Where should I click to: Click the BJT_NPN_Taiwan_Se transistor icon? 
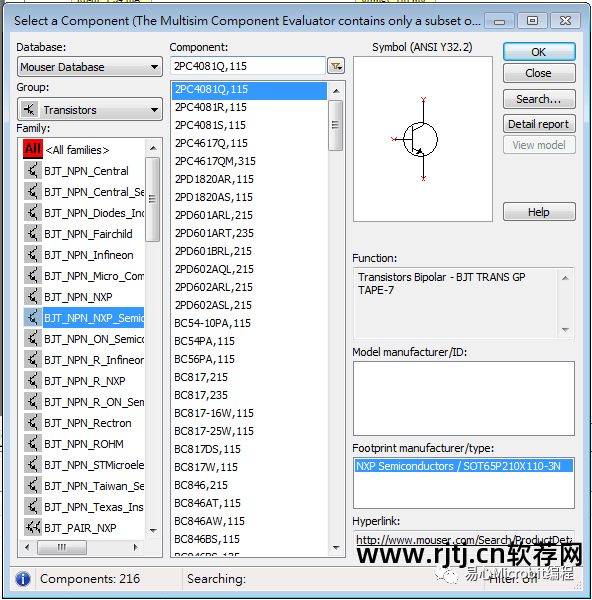point(33,486)
